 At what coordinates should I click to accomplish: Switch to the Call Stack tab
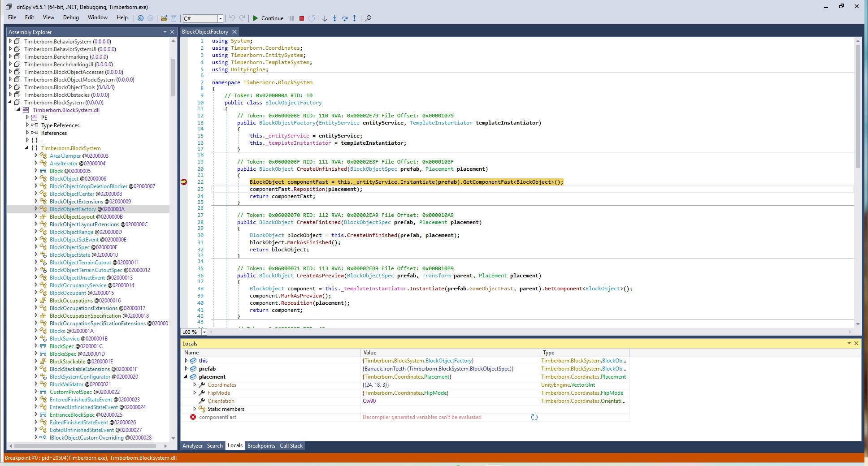pyautogui.click(x=291, y=446)
